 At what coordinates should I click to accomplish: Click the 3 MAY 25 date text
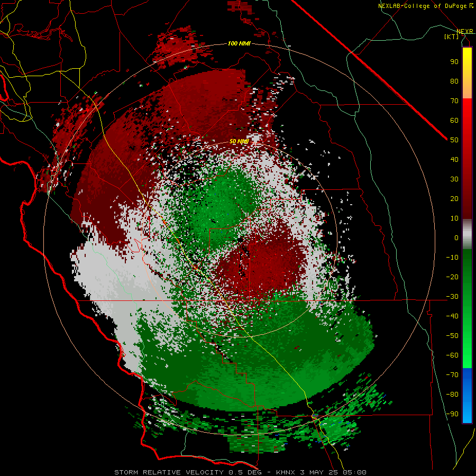[319, 472]
